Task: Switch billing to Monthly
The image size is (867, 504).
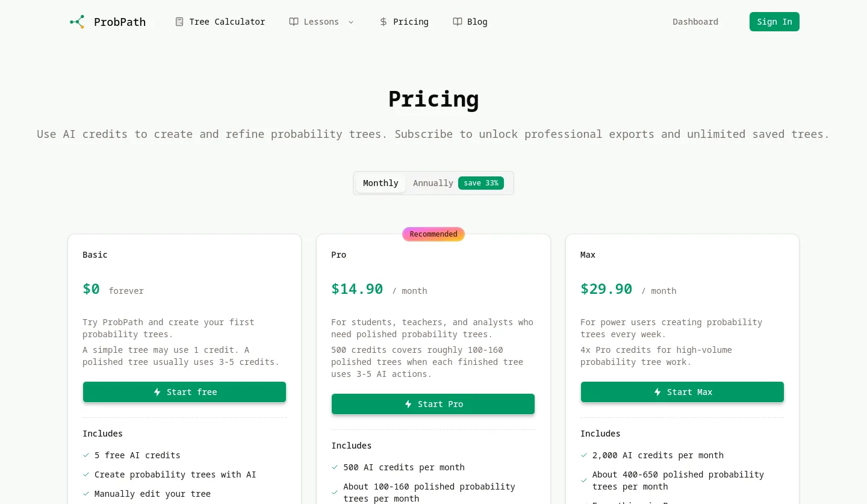Action: [x=381, y=183]
